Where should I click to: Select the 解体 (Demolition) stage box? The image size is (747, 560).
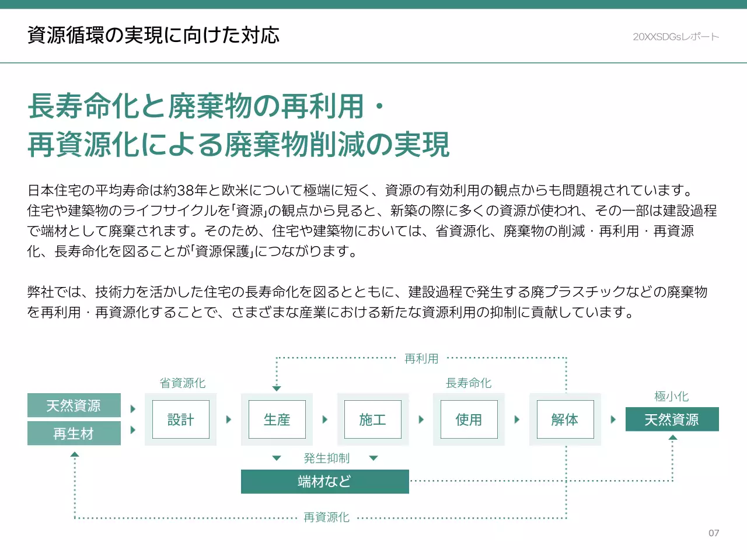[x=564, y=419]
